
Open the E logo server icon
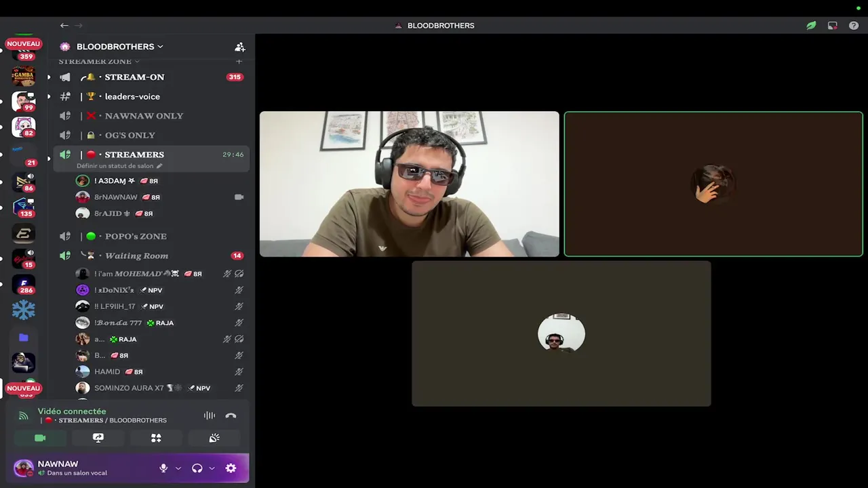[x=24, y=233]
